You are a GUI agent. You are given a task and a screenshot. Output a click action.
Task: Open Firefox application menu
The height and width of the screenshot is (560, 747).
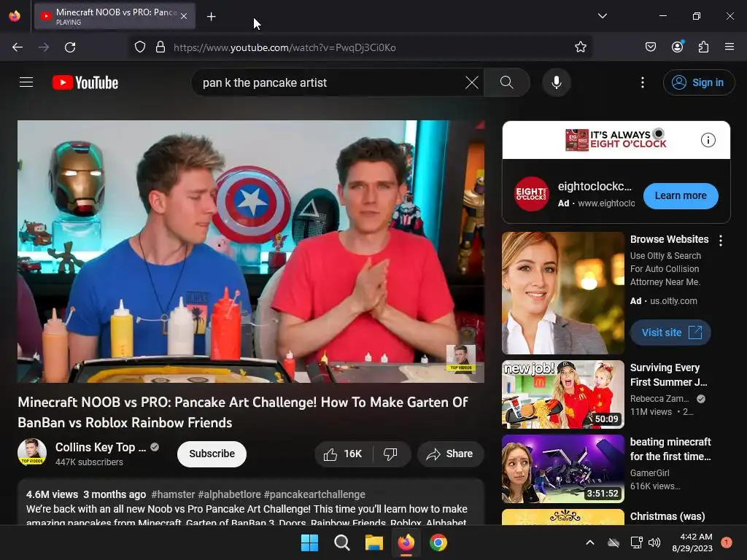[x=729, y=47]
